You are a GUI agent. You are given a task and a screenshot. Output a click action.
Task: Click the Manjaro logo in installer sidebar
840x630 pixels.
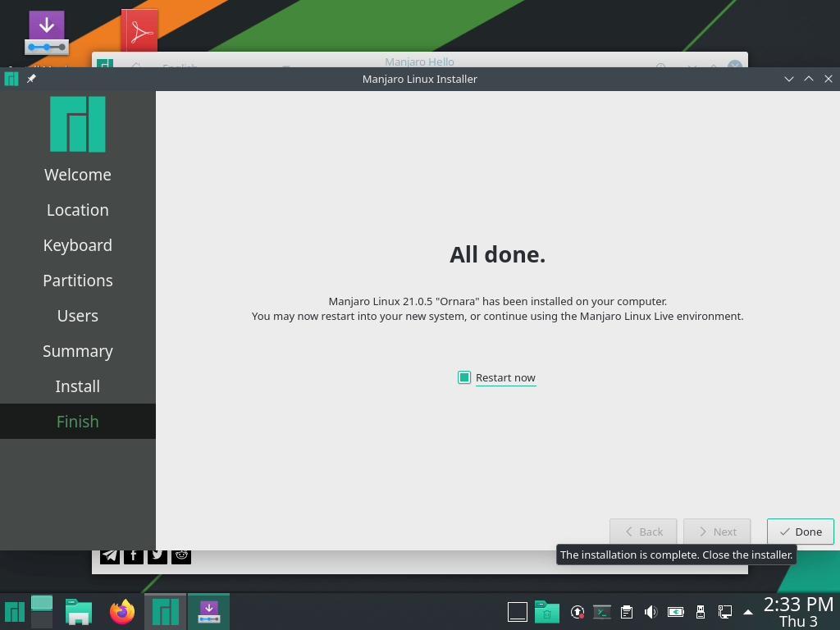[78, 125]
